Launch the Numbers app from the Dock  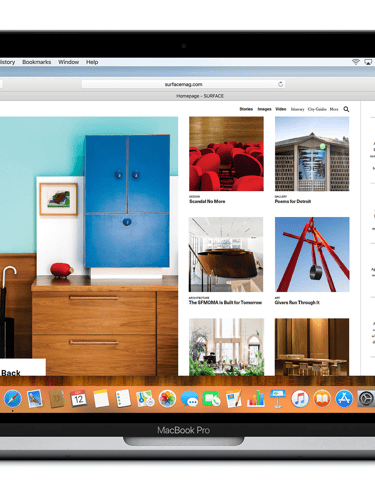256,399
